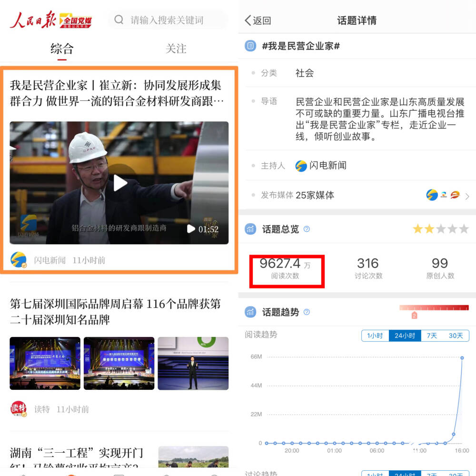Open the Shenzhen brand week article headline

tap(116, 311)
